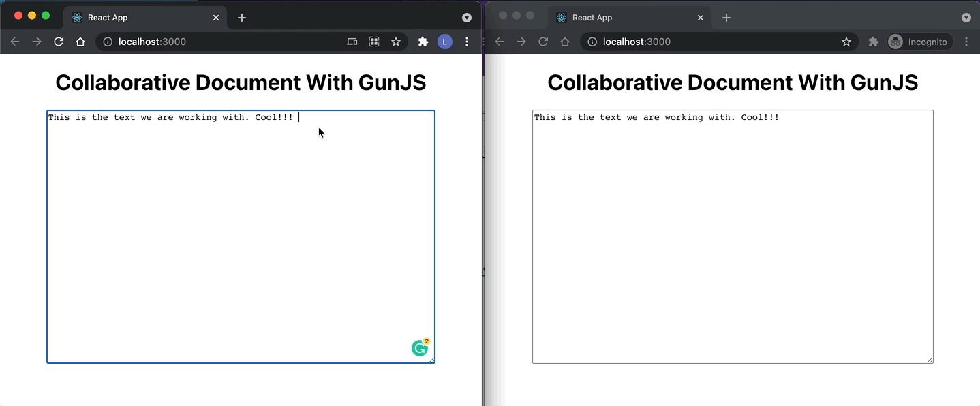The width and height of the screenshot is (980, 406).
Task: Open the extensions puzzle icon in the left window
Action: point(423,42)
